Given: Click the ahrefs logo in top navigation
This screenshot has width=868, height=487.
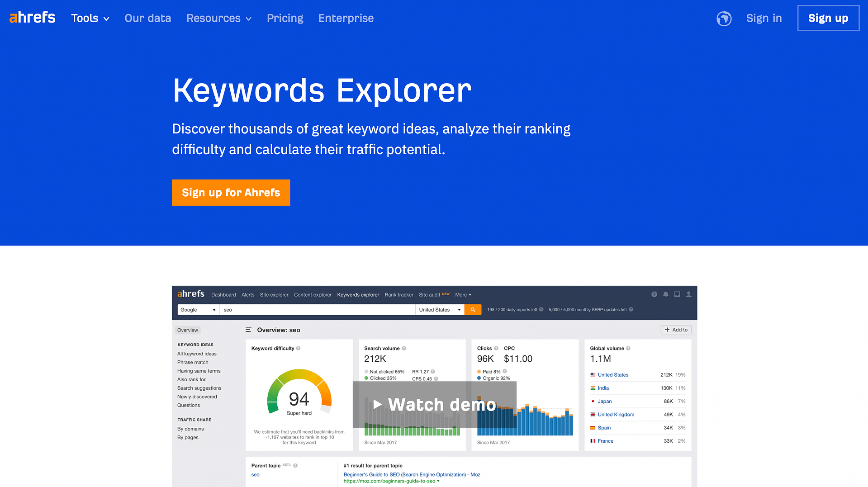Looking at the screenshot, I should (x=33, y=18).
